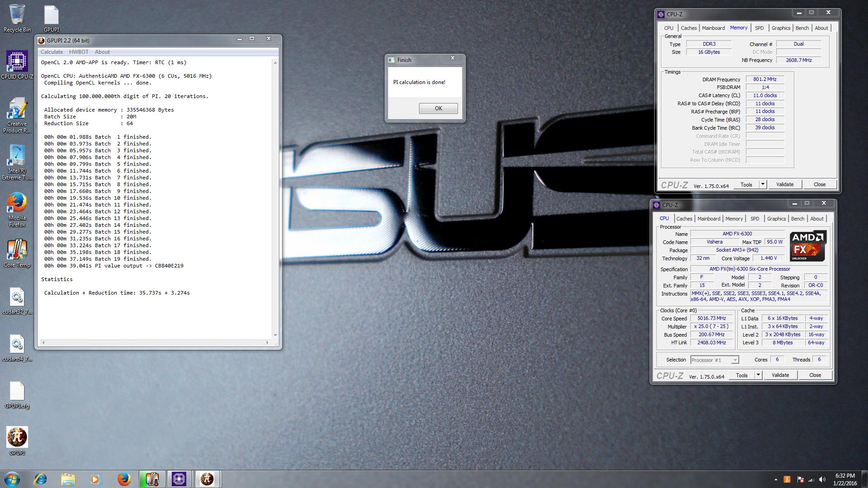Switch to the Bench tab in lower CPU-Z

click(797, 219)
